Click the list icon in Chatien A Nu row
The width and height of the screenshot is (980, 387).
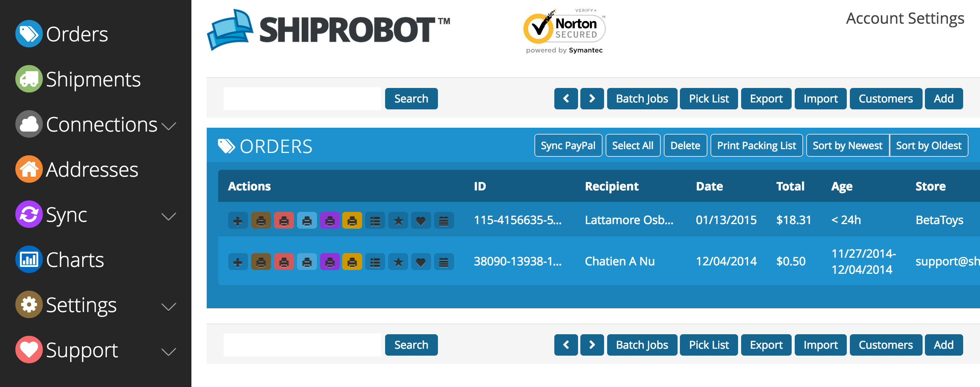[x=375, y=262]
